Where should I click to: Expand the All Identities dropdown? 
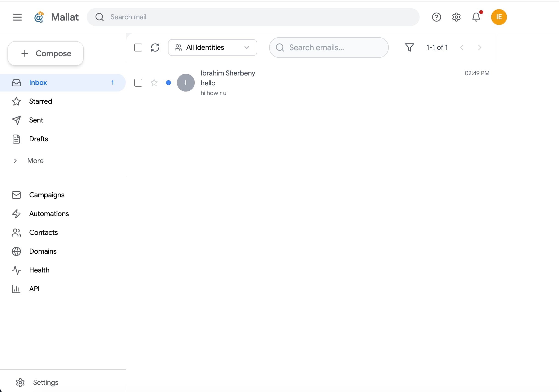pyautogui.click(x=212, y=48)
